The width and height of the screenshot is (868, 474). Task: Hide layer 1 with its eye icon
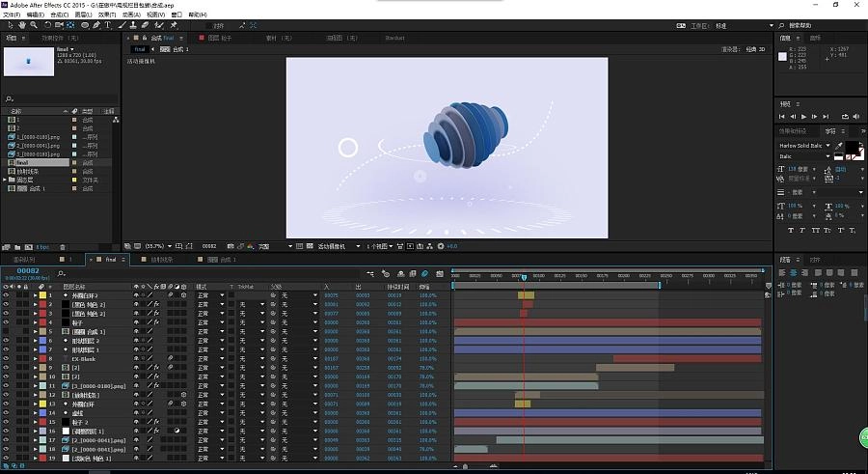pyautogui.click(x=7, y=294)
